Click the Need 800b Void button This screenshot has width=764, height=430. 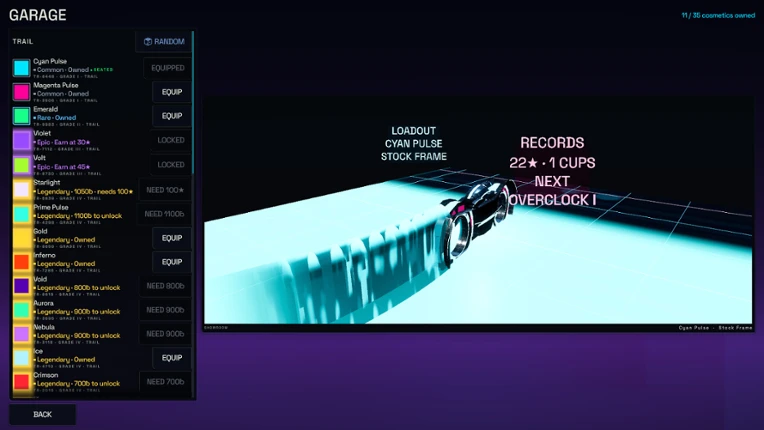pos(165,286)
